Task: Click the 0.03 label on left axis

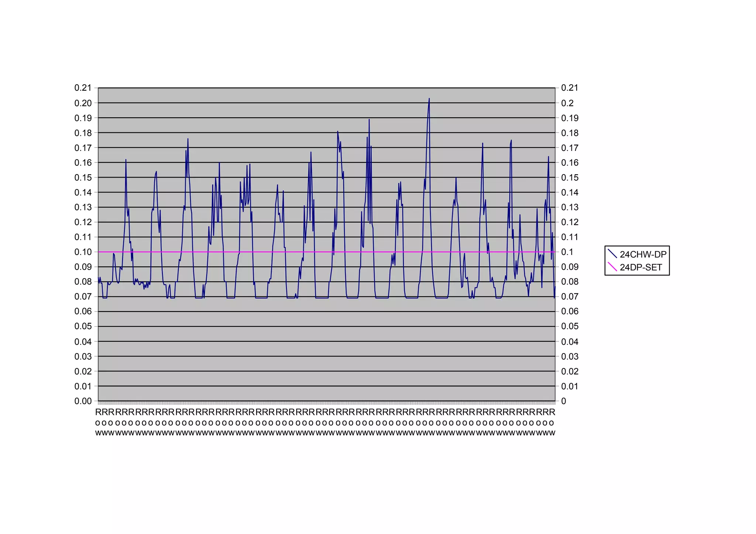Action: click(x=83, y=356)
